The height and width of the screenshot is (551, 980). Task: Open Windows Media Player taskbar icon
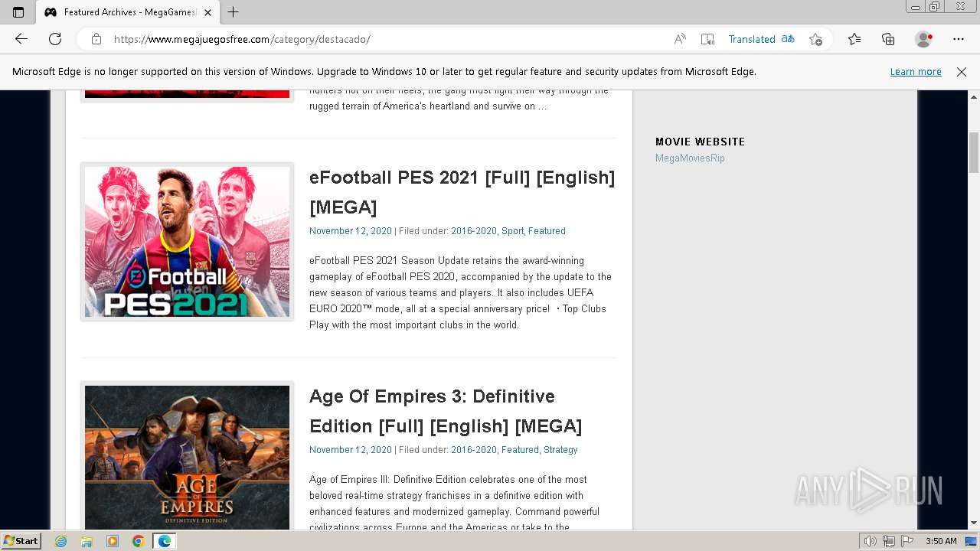click(113, 541)
